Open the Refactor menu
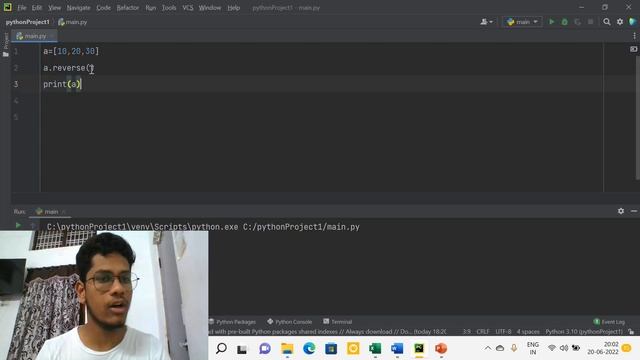Viewport: 640px width, 360px height. [x=128, y=8]
